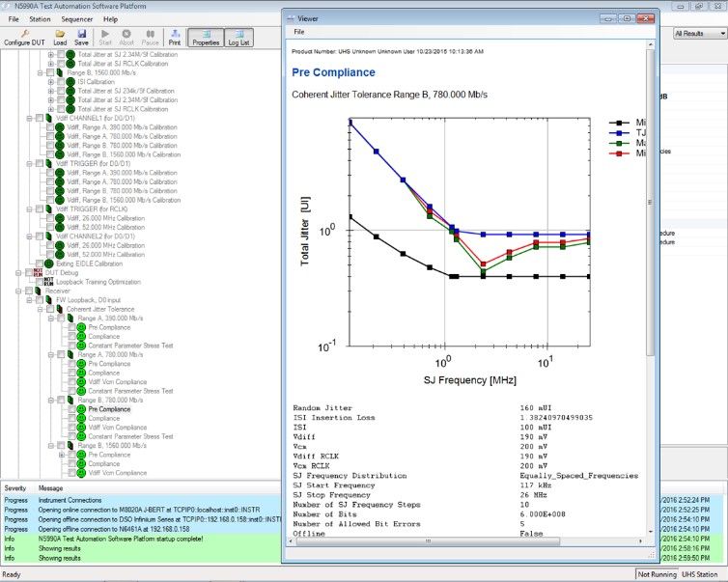This screenshot has height=582, width=728.
Task: Collapse the DUT Debug node
Action: pyautogui.click(x=18, y=272)
